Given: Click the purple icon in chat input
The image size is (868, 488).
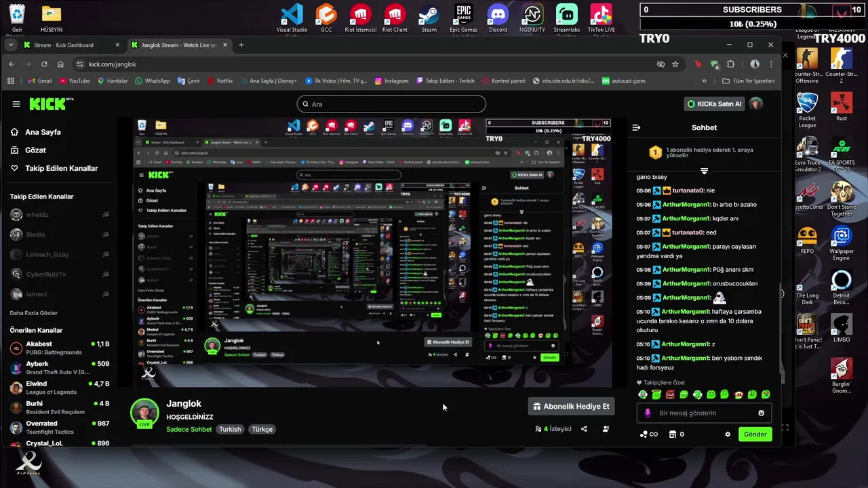Looking at the screenshot, I should (x=648, y=413).
